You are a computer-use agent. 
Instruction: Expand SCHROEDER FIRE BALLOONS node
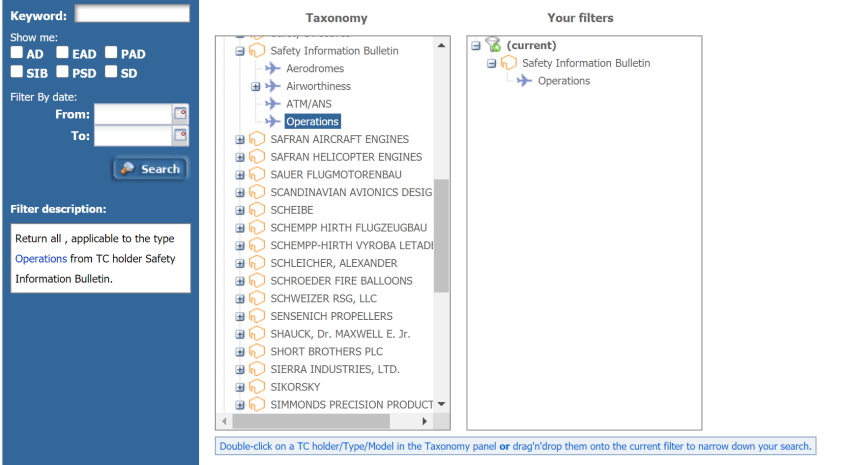240,281
